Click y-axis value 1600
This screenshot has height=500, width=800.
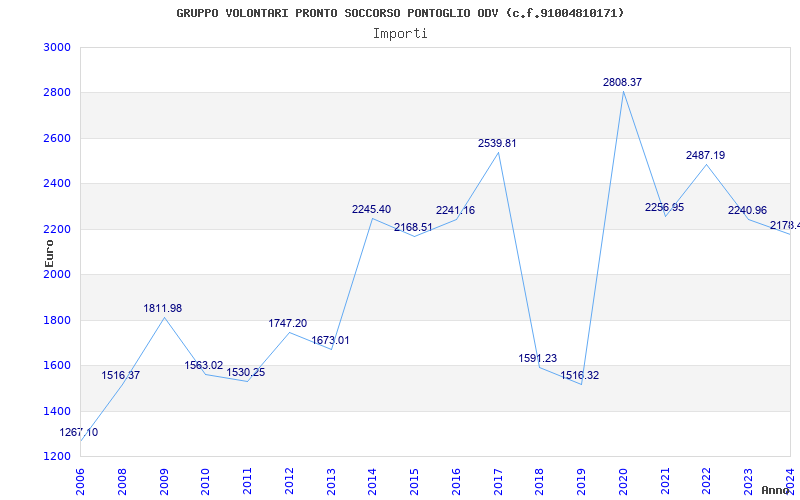click(x=57, y=366)
